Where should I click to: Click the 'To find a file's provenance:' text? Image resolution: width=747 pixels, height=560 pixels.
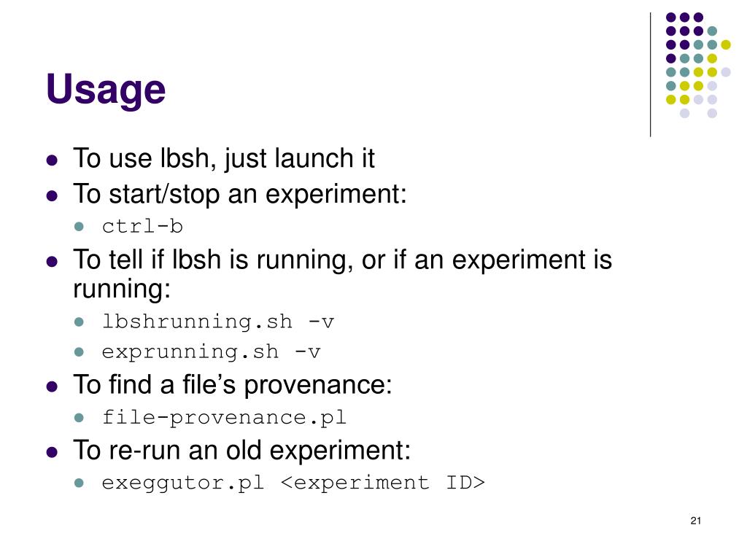pos(233,385)
